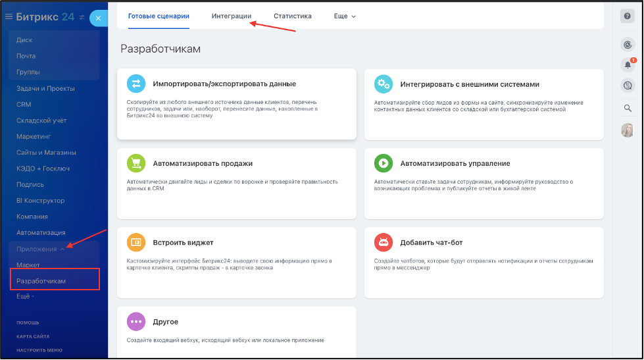This screenshot has height=360, width=644.
Task: Open the Импортировать/экспортировать данные card title
Action: (224, 84)
